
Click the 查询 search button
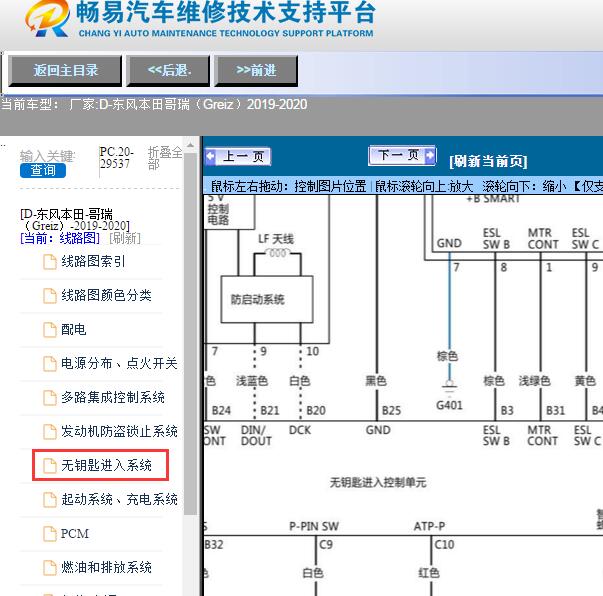tap(43, 170)
